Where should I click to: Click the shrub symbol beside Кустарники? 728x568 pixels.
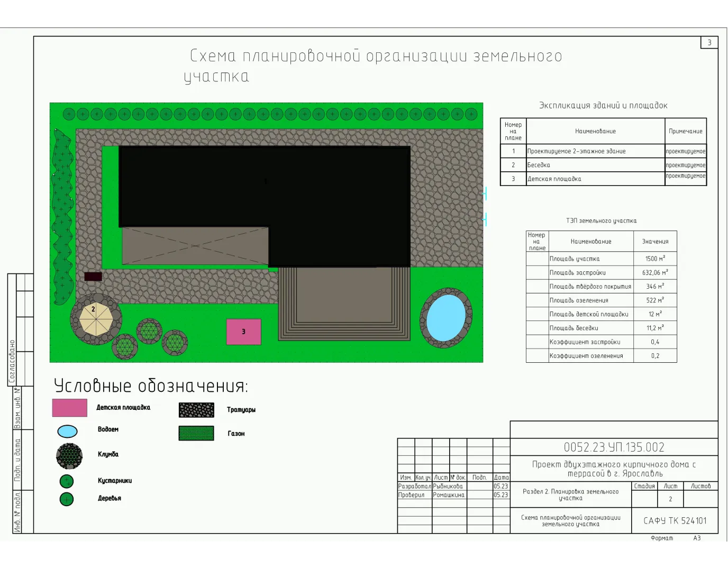point(67,481)
